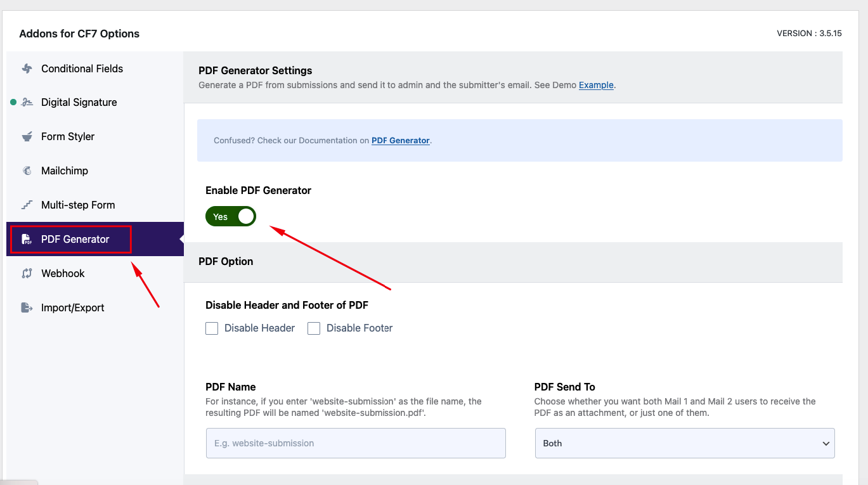
Task: Open the Demo Example link
Action: [596, 85]
